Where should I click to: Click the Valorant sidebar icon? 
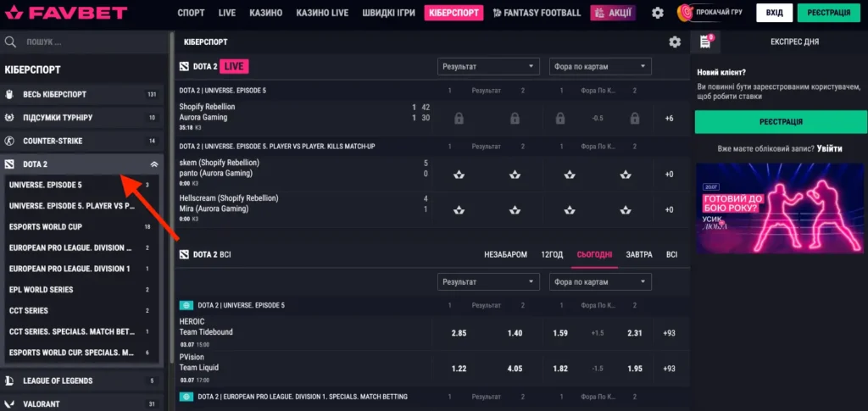[9, 404]
